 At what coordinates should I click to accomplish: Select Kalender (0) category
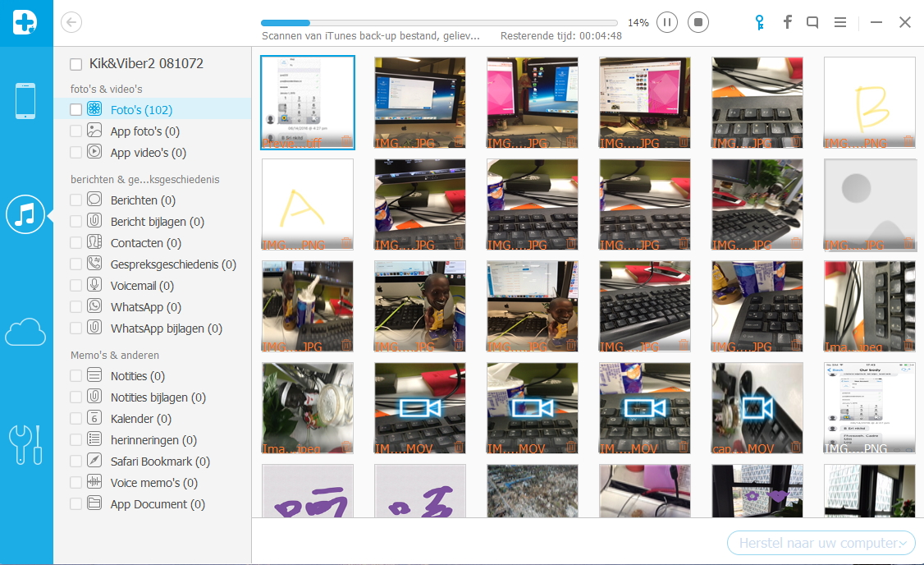153,418
